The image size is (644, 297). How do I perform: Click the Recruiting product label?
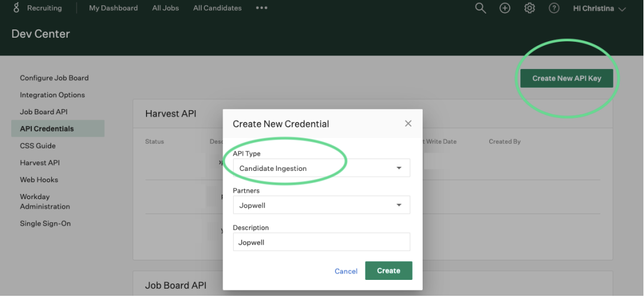44,8
